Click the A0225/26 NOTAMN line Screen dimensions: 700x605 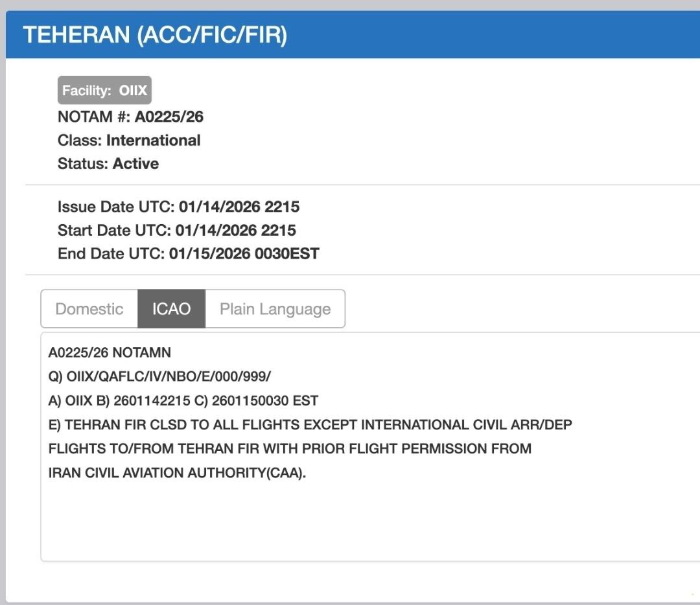tap(110, 353)
